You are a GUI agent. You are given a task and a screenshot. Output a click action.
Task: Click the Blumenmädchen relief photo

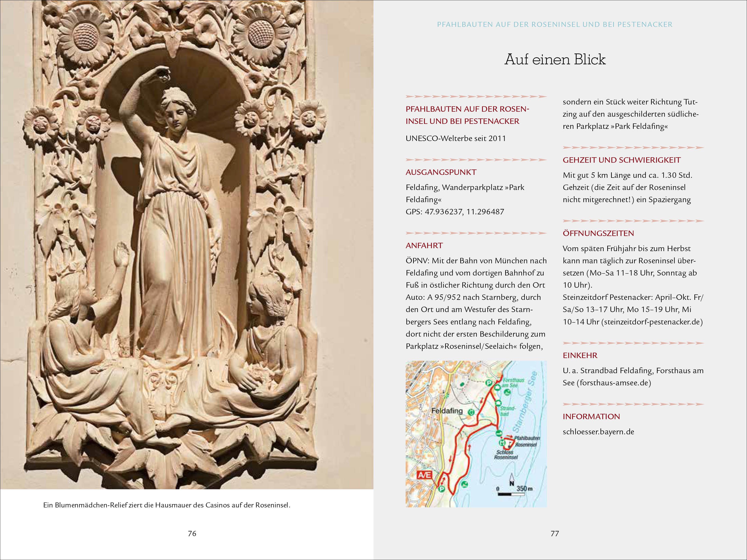[187, 244]
